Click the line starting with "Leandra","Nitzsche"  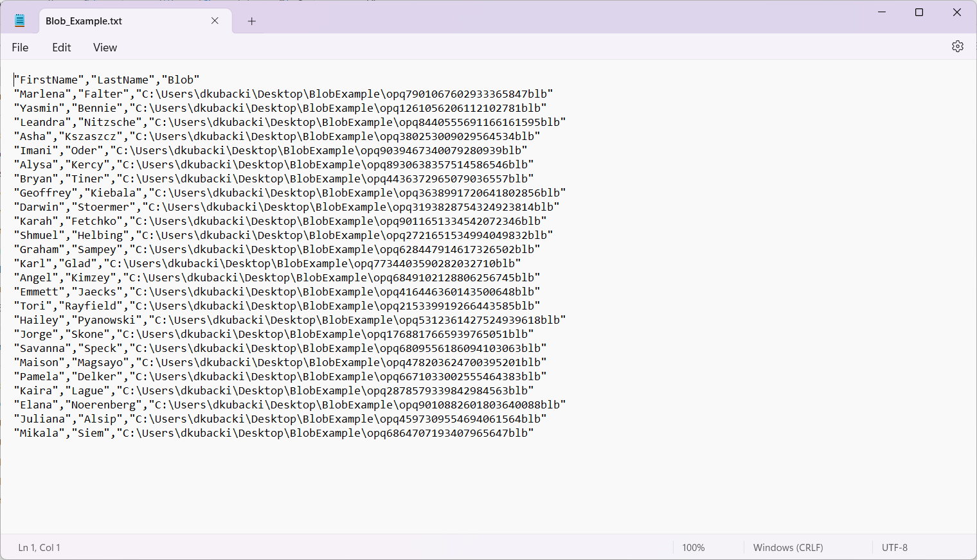tap(290, 122)
